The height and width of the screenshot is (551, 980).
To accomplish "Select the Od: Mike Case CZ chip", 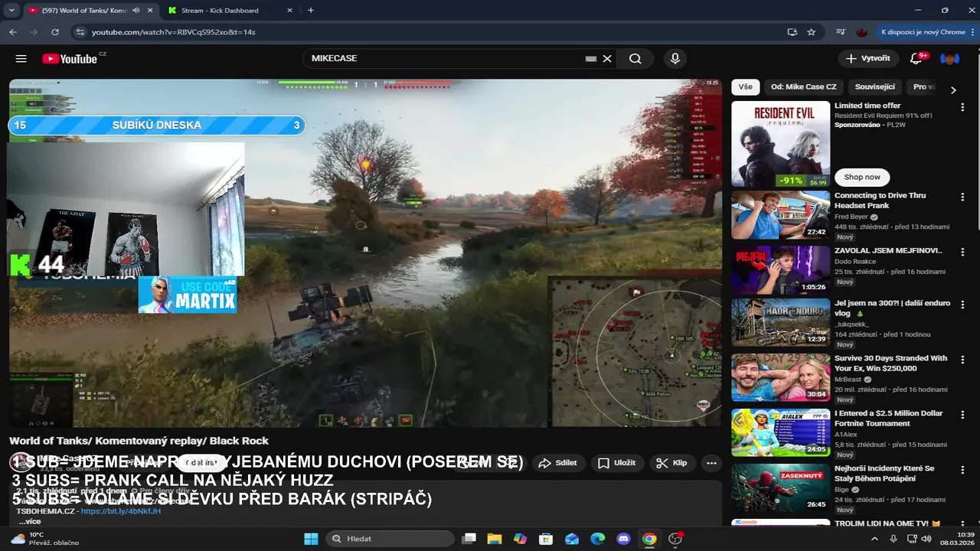I will [x=804, y=87].
